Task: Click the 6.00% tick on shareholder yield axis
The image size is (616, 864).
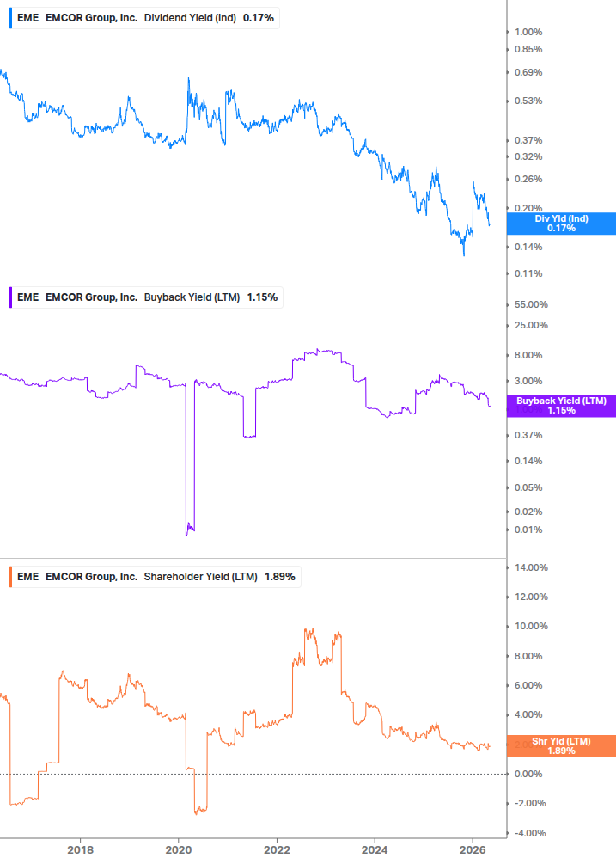Action: click(x=528, y=685)
